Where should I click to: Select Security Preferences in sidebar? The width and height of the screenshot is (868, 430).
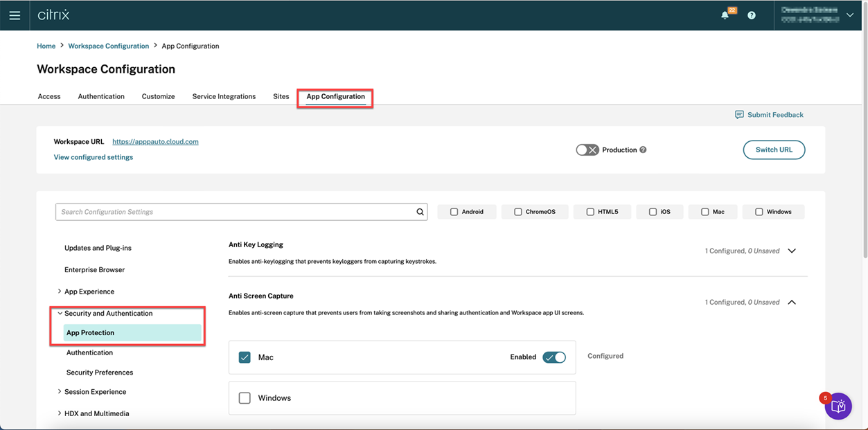click(x=100, y=373)
